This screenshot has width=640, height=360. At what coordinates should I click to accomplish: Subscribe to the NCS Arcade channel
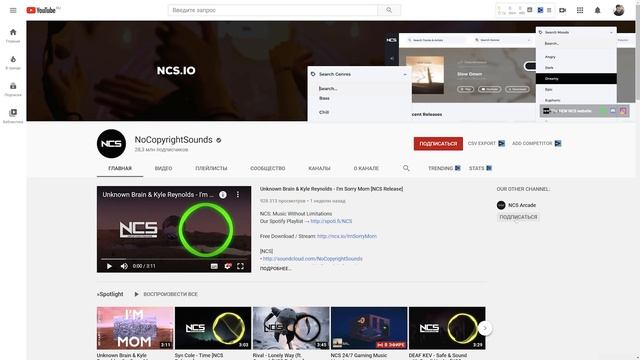[518, 217]
